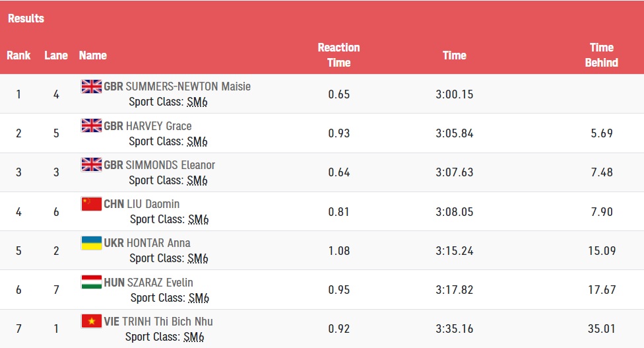Click the Lane column header

tap(56, 55)
